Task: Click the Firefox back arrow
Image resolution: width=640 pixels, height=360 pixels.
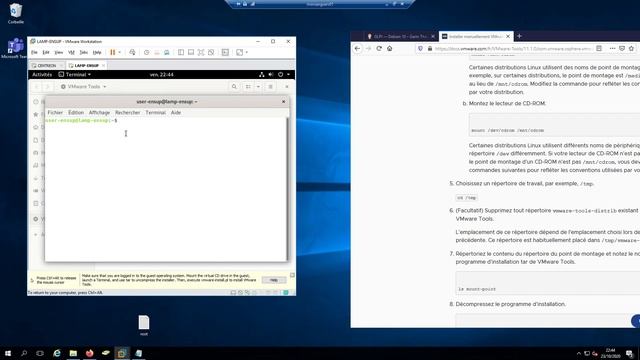Action: 357,48
